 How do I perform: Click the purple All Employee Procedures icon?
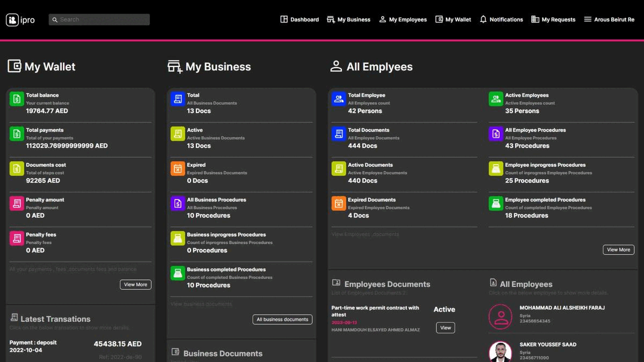click(496, 134)
